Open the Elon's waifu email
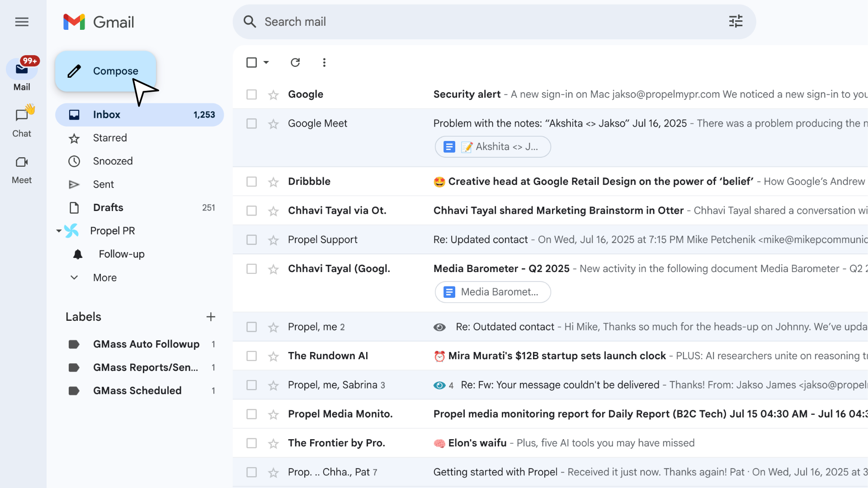The image size is (868, 488). [477, 443]
